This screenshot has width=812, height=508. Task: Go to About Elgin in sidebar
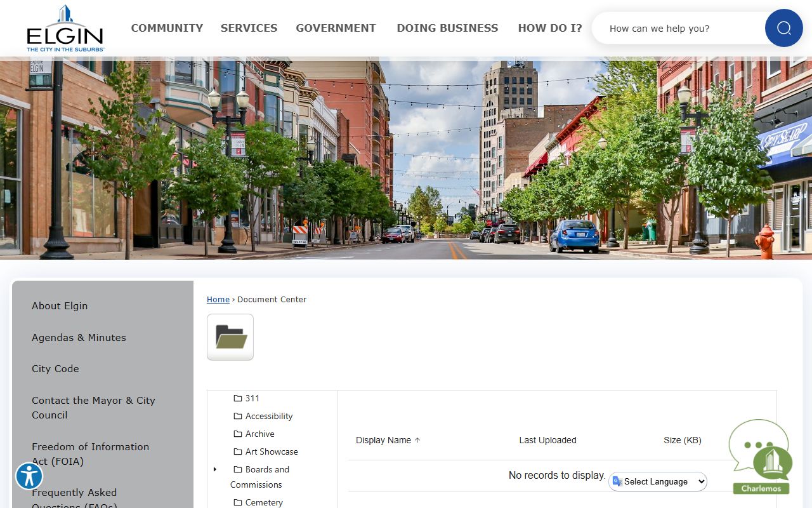pos(60,305)
